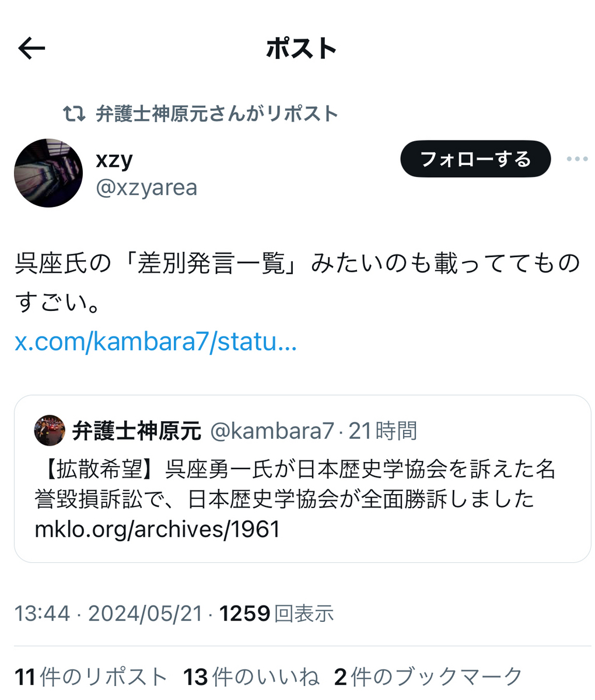Show the 13件のいいね list

pyautogui.click(x=251, y=677)
